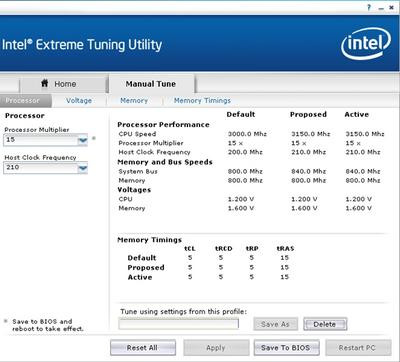Click the active Memory voltage 1.600 V
The height and width of the screenshot is (362, 400).
(x=358, y=208)
